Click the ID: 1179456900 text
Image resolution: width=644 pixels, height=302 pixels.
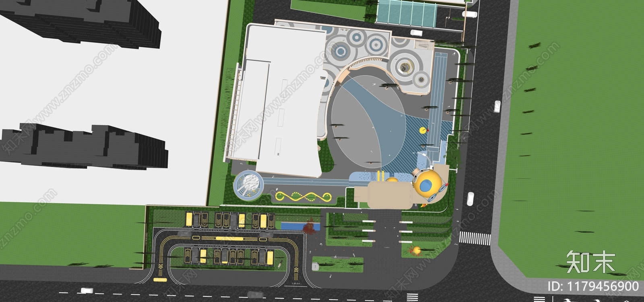point(594,286)
